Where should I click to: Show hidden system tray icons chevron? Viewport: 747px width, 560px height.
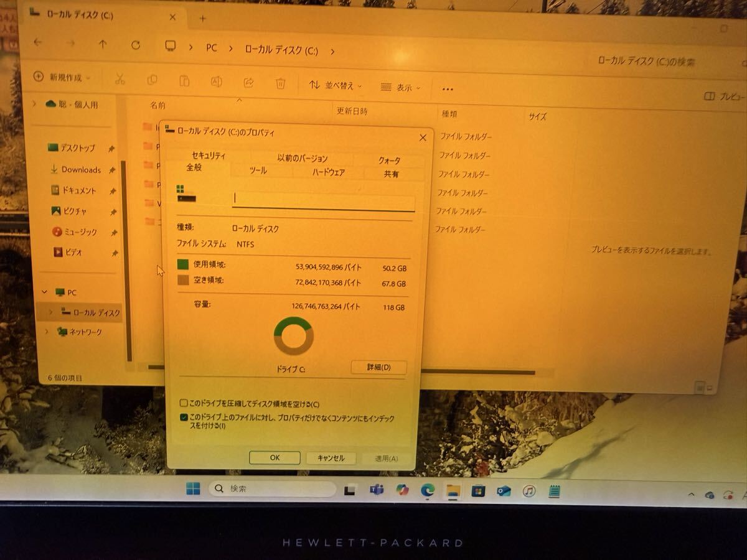(692, 494)
